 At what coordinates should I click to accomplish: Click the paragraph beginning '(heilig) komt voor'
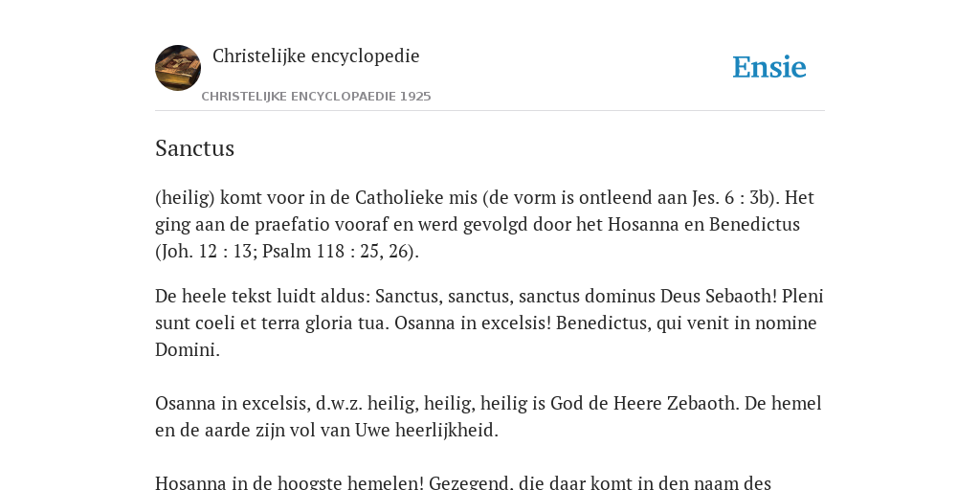[484, 224]
